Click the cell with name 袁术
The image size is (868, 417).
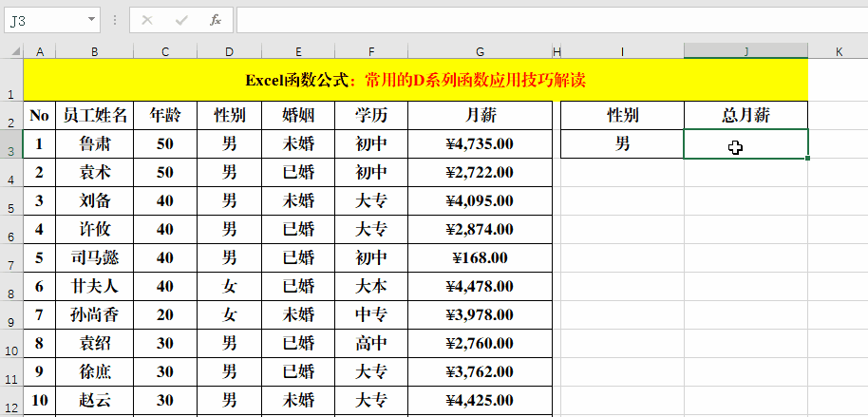point(95,172)
